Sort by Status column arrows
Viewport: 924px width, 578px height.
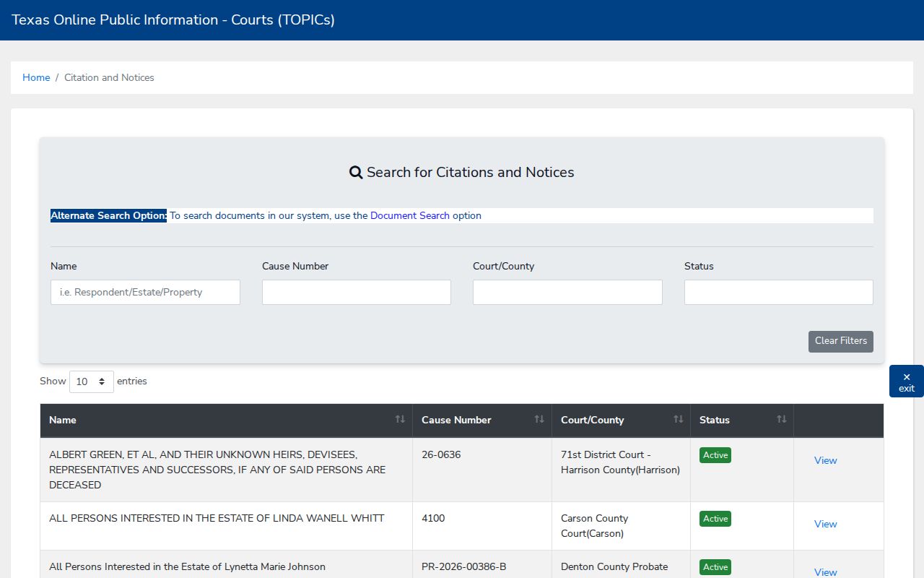(781, 420)
